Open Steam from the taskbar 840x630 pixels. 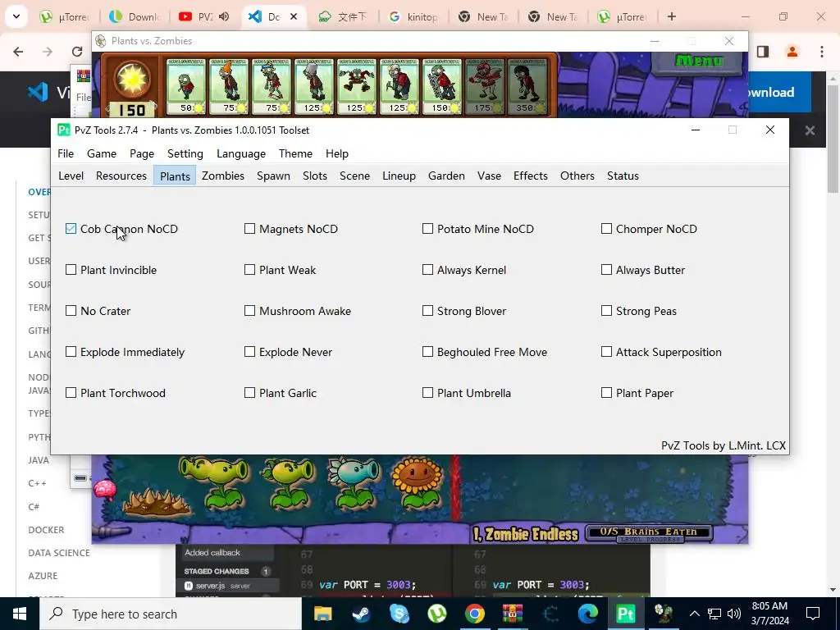[x=361, y=614]
